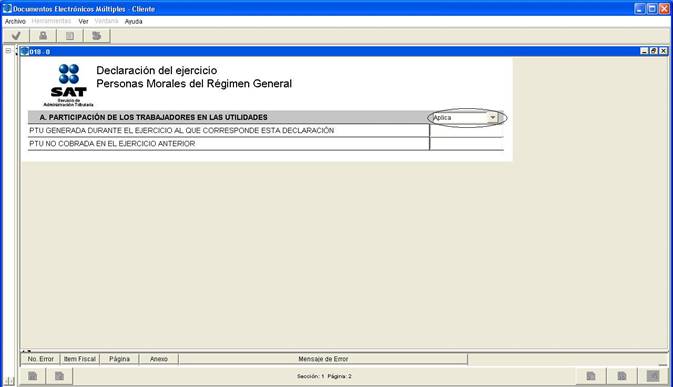This screenshot has height=387, width=673.
Task: Click the PTU no cobrada ejercicio anterior field
Action: 467,144
